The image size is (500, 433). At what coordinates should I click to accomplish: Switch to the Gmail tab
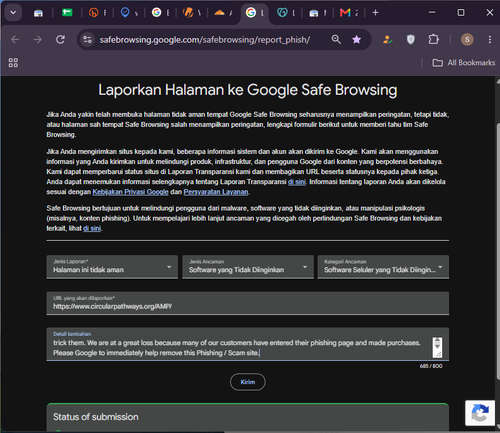point(345,13)
